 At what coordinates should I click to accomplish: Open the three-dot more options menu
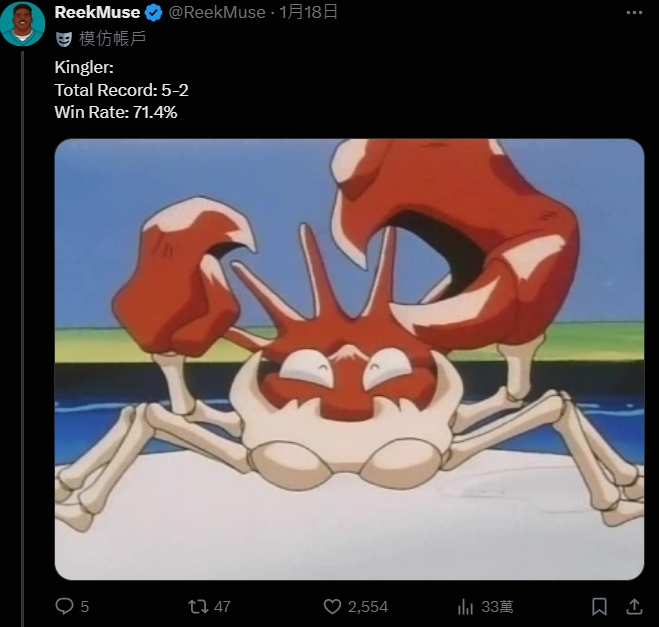[x=634, y=13]
